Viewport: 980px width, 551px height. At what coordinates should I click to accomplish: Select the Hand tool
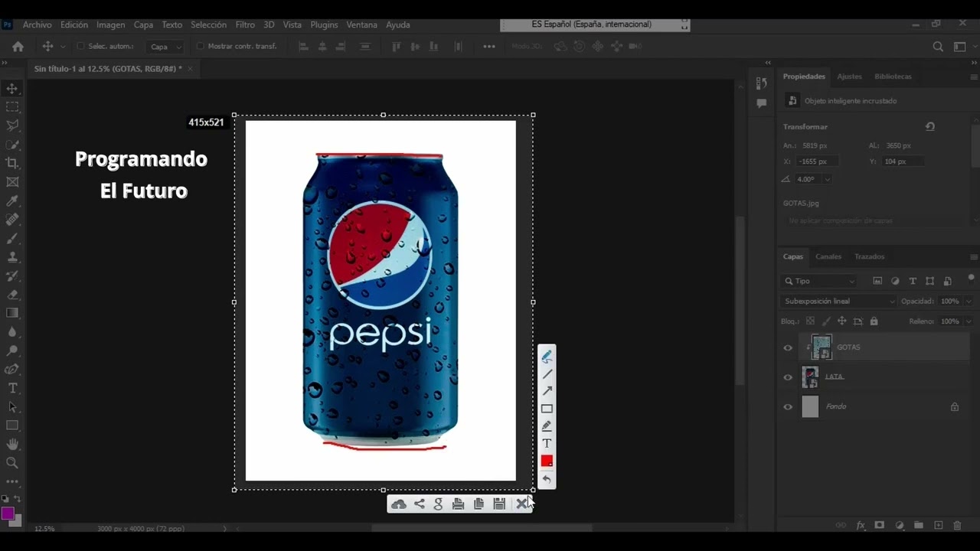[12, 445]
